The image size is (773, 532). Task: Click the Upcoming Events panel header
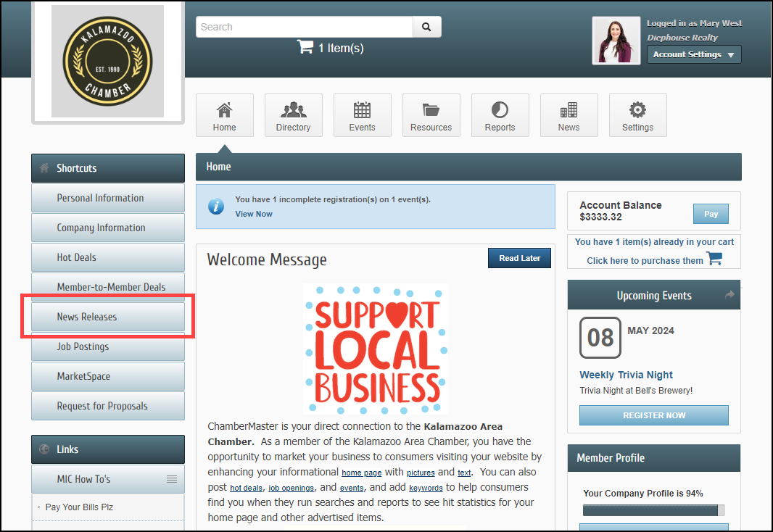point(653,295)
